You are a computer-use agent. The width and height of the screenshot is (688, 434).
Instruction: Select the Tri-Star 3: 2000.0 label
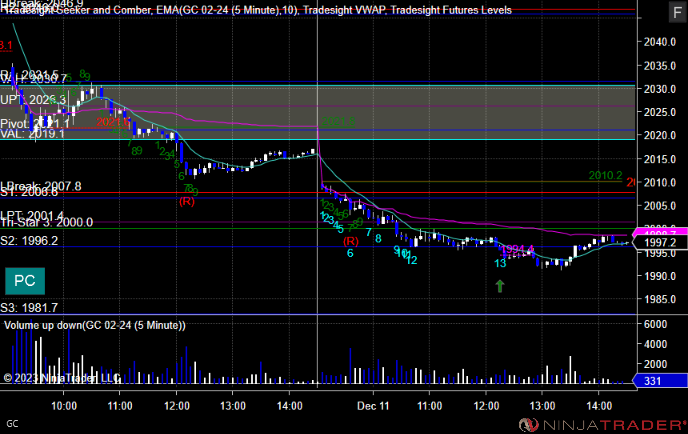47,222
